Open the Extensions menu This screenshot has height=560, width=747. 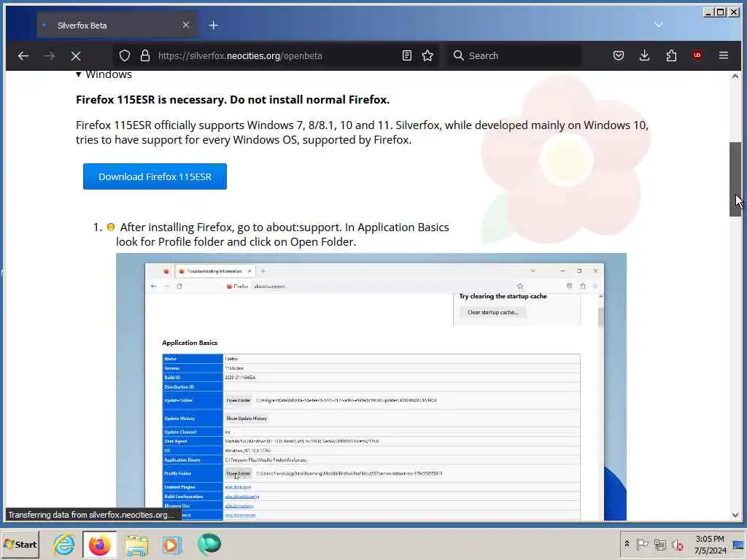[671, 55]
